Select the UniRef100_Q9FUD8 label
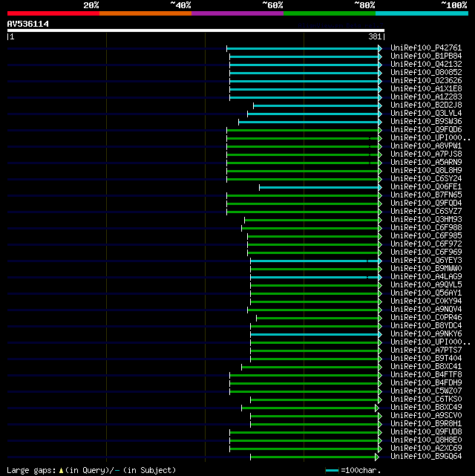This screenshot has width=475, height=476. [426, 431]
